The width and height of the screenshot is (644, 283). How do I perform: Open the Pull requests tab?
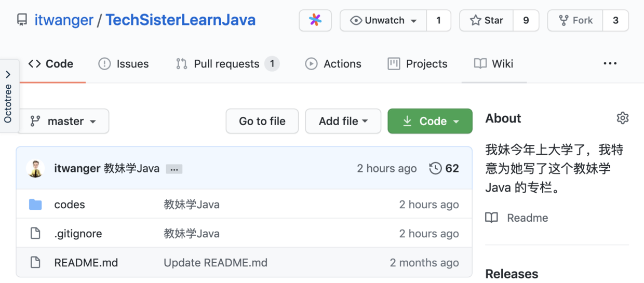click(x=227, y=64)
